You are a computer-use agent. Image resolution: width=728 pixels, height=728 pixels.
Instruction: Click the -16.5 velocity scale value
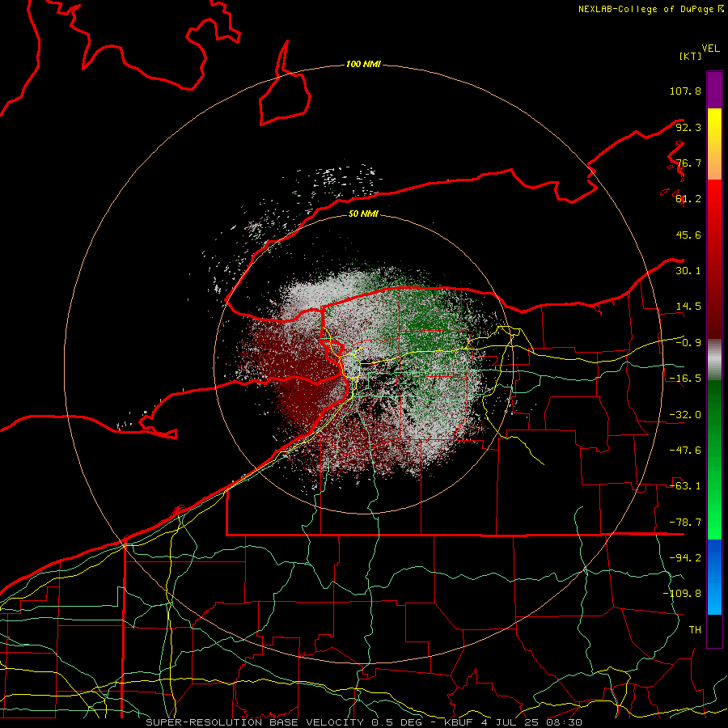click(685, 379)
